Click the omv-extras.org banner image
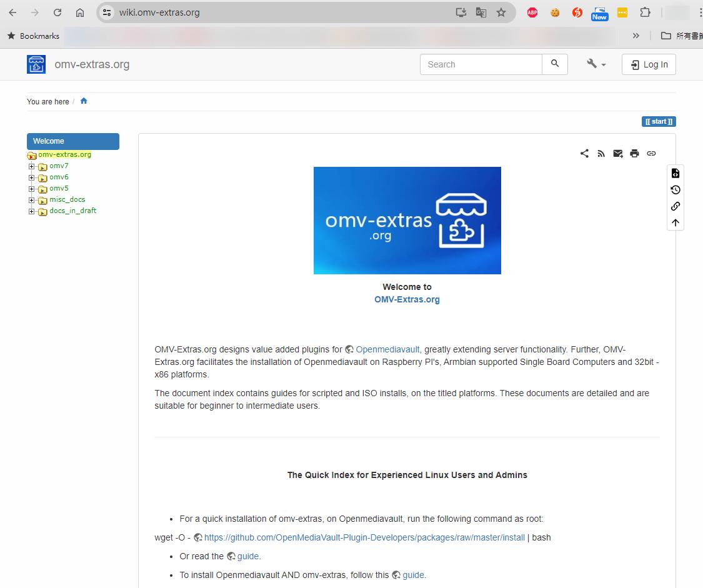703x588 pixels. [x=407, y=221]
